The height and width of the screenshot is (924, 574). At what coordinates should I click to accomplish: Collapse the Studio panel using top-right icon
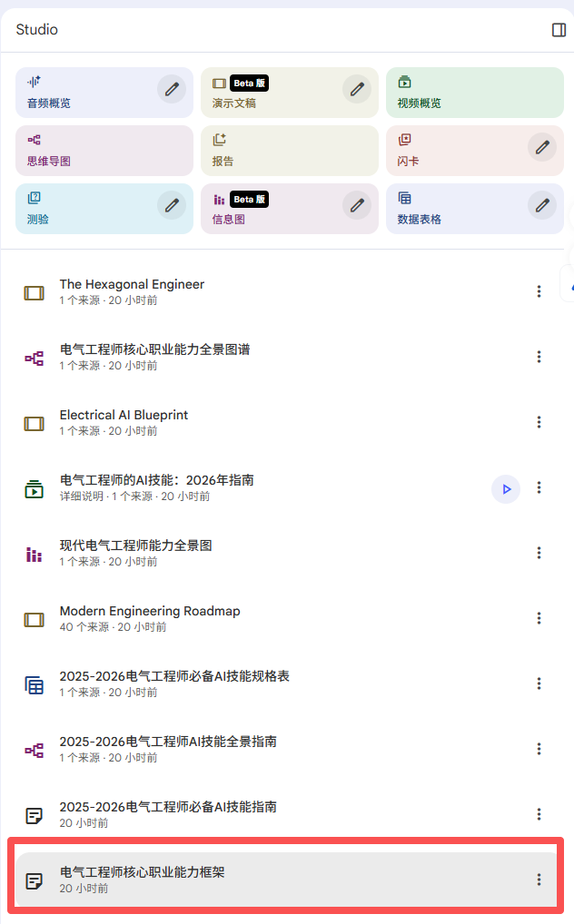559,30
